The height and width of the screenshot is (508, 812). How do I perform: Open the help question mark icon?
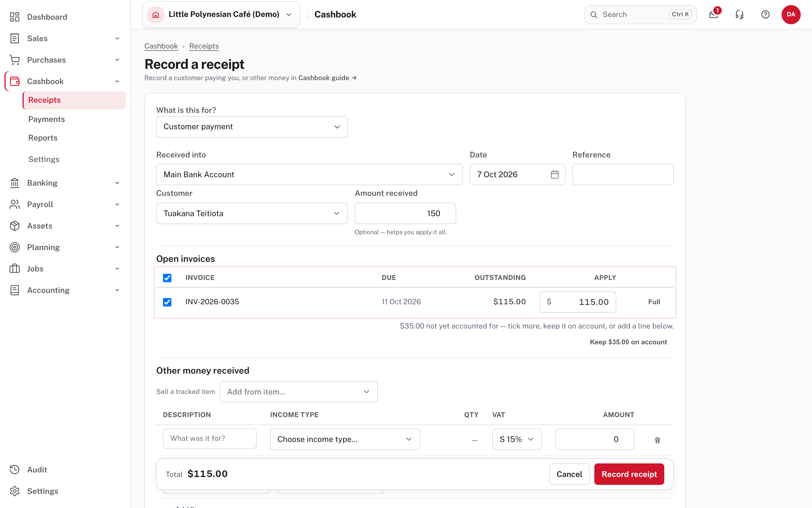click(765, 14)
